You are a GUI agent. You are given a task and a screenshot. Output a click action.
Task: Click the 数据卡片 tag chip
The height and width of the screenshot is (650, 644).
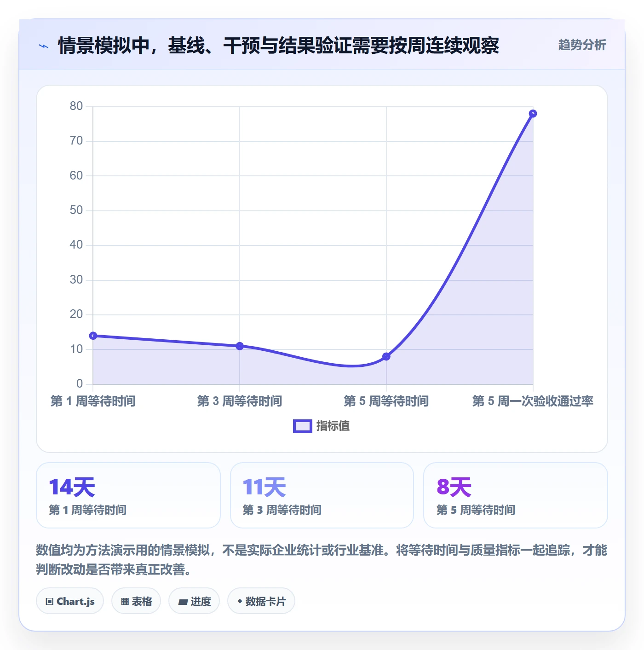261,601
